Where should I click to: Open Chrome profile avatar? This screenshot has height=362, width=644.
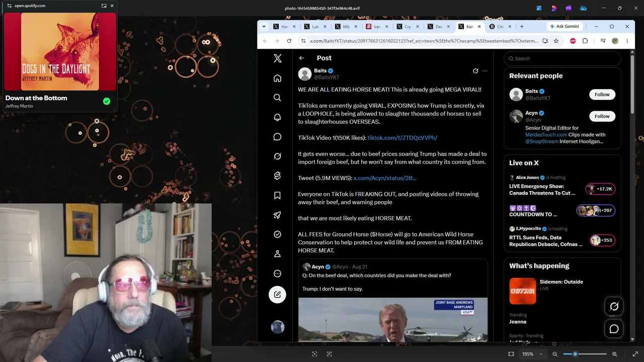(615, 41)
